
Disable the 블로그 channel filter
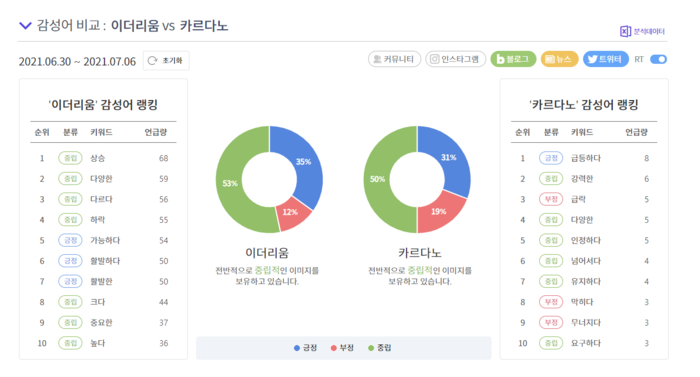coord(513,59)
